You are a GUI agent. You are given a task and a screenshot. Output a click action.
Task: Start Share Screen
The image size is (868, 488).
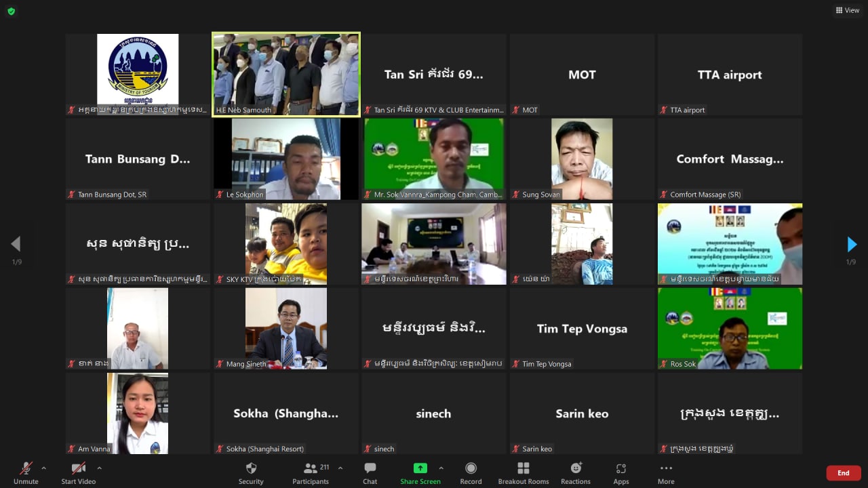(420, 468)
